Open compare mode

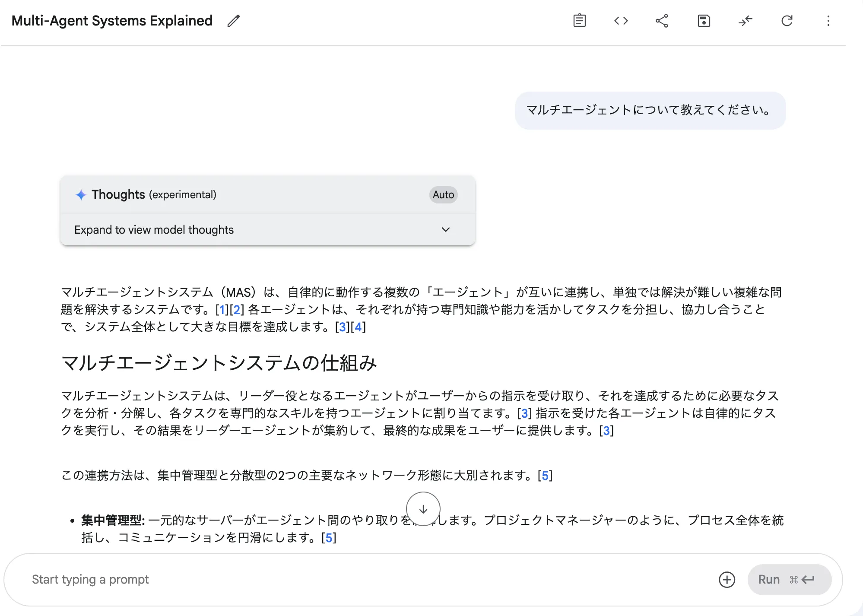(746, 21)
